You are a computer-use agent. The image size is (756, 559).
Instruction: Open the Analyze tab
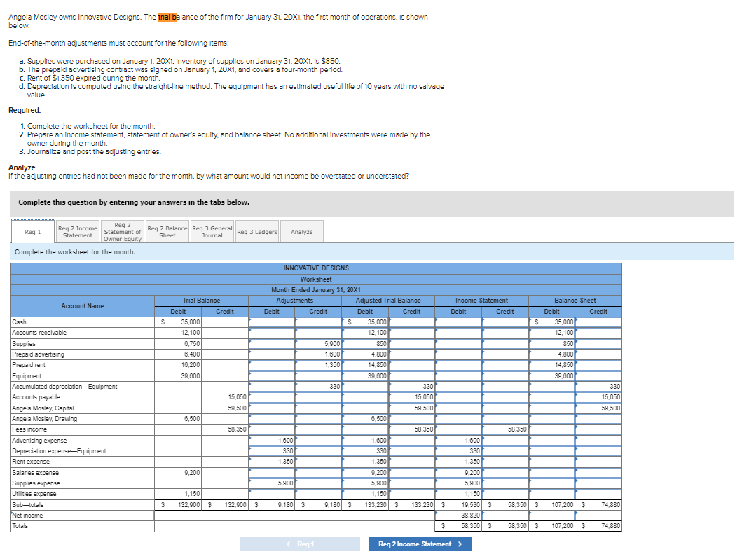point(302,232)
